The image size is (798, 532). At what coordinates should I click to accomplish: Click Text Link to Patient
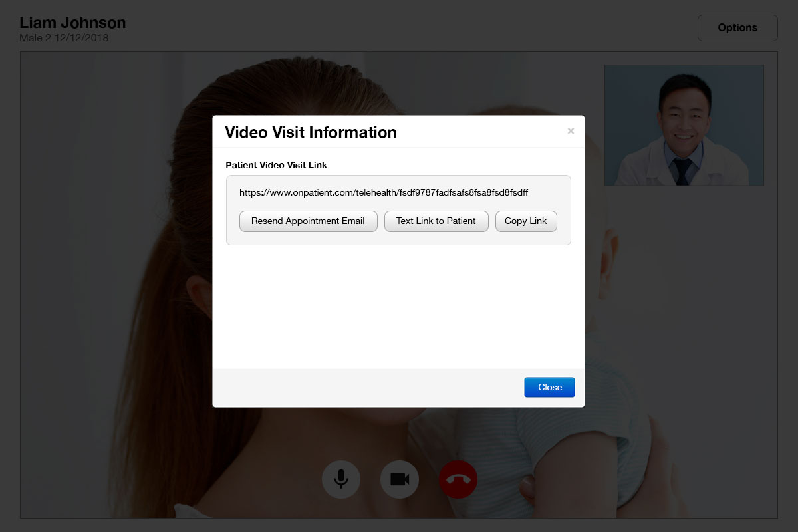click(x=436, y=221)
